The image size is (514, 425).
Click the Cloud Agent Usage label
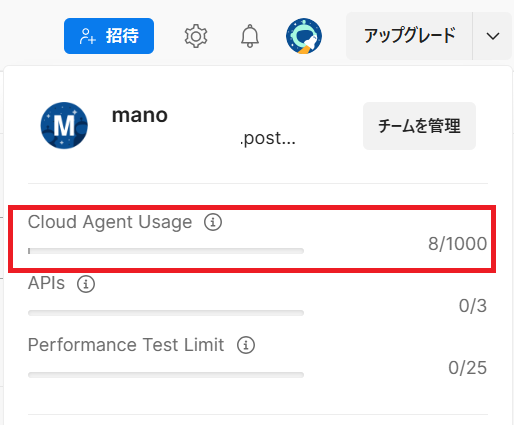[x=110, y=222]
